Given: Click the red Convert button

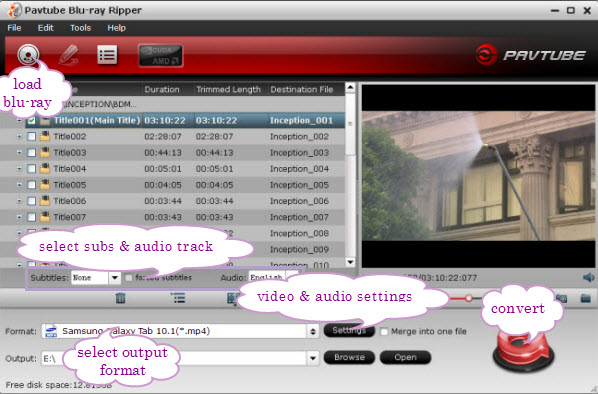Looking at the screenshot, I should (x=523, y=351).
